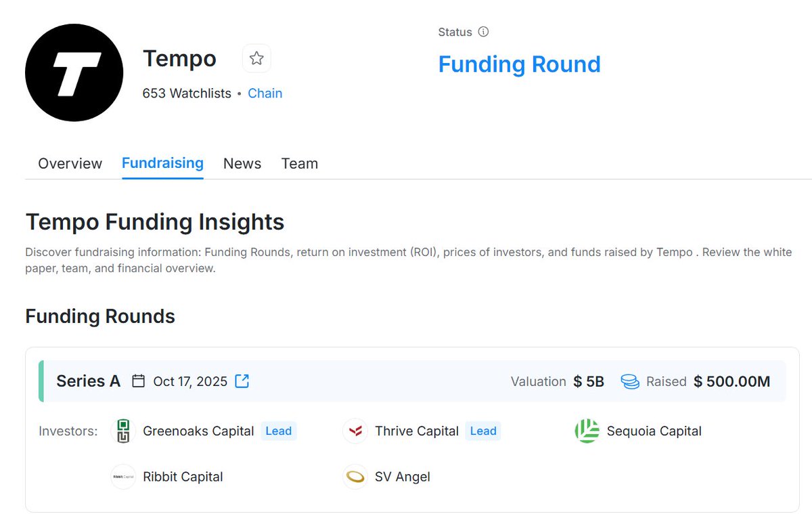Click the calendar icon beside Oct 17, 2025
The image size is (812, 514).
coord(139,381)
